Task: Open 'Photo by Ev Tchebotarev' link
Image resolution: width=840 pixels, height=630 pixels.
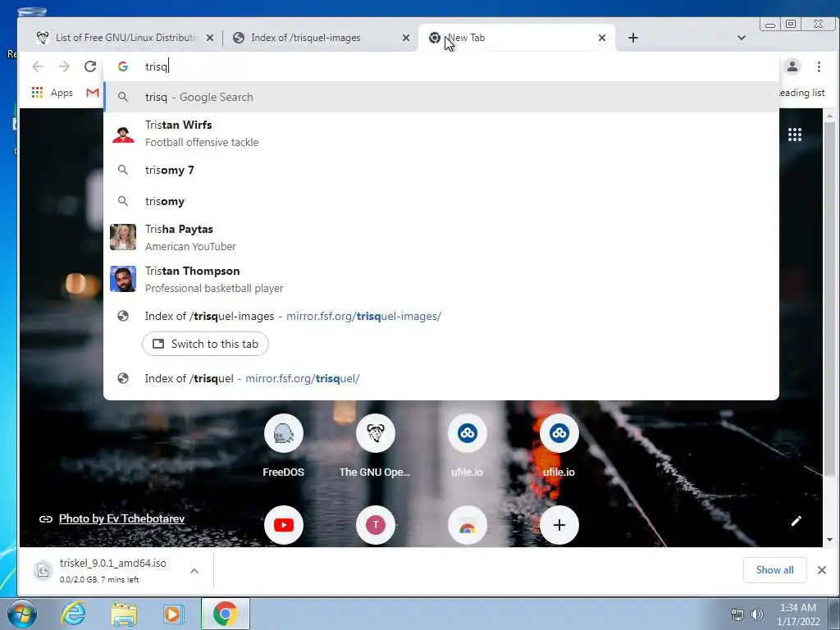Action: click(121, 518)
